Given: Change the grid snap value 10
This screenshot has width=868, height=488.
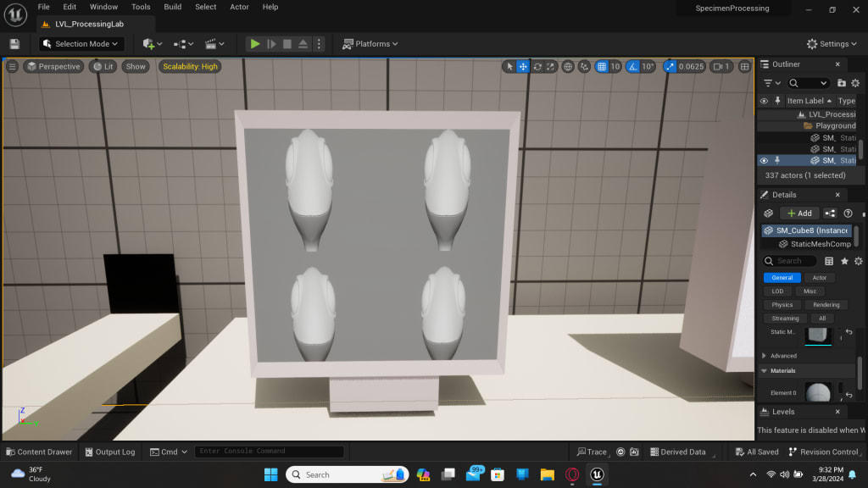Looking at the screenshot, I should [x=615, y=66].
